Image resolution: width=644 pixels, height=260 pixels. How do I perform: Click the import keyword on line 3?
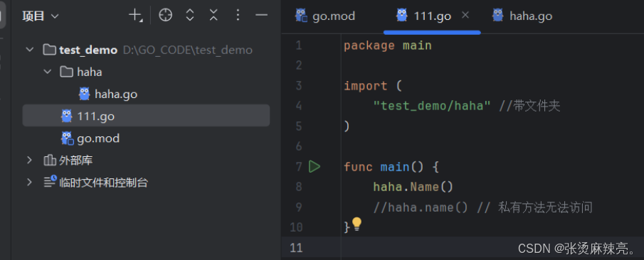[366, 86]
